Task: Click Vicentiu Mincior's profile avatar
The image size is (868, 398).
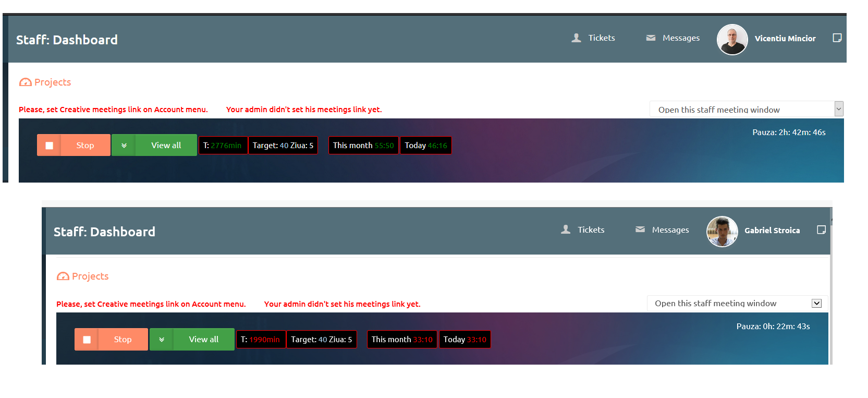Action: (x=732, y=39)
